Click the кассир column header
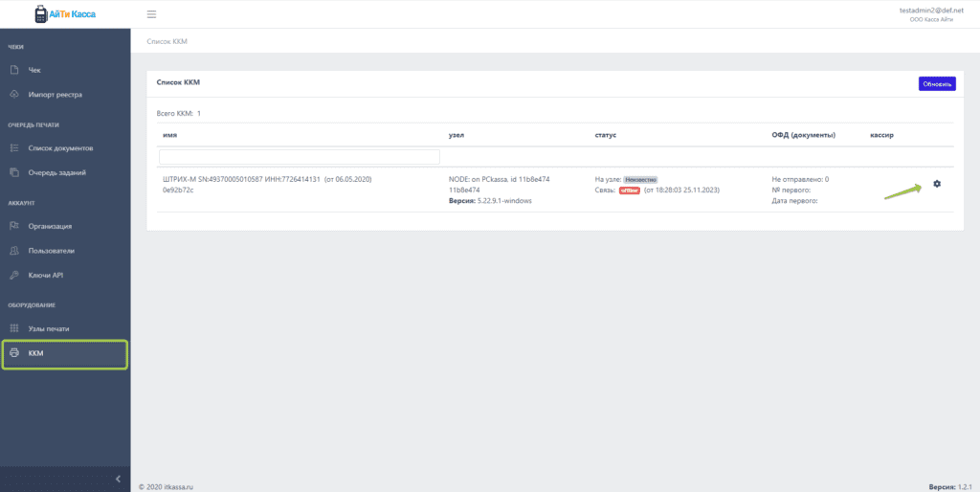 click(x=881, y=135)
